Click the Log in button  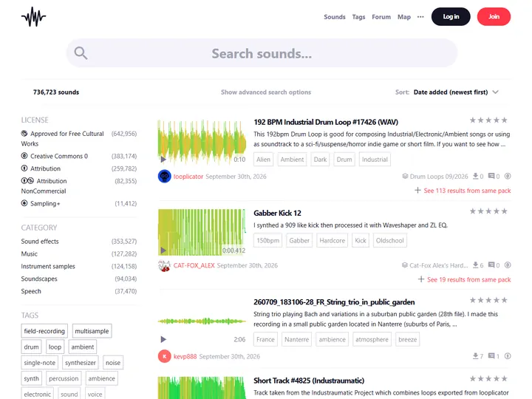451,16
